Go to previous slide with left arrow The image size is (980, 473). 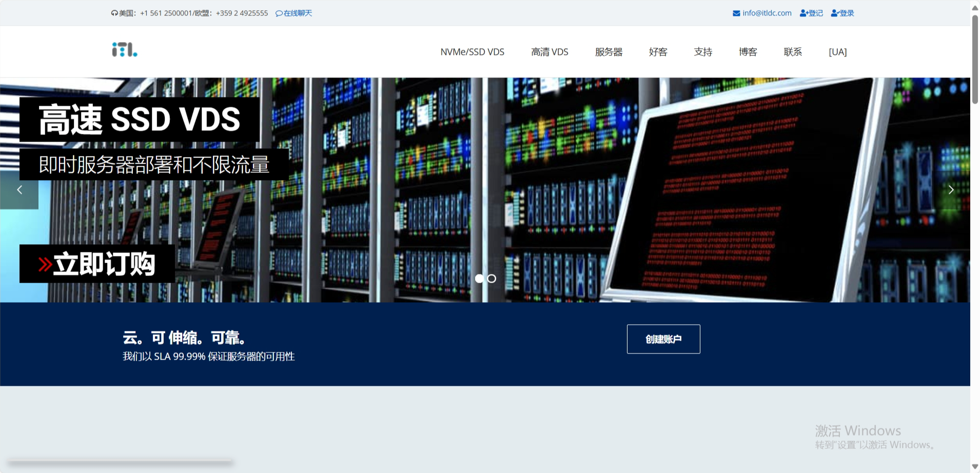[x=19, y=190]
